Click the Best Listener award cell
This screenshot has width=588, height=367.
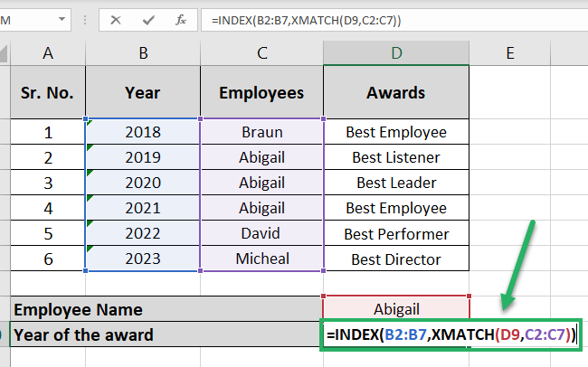coord(396,157)
